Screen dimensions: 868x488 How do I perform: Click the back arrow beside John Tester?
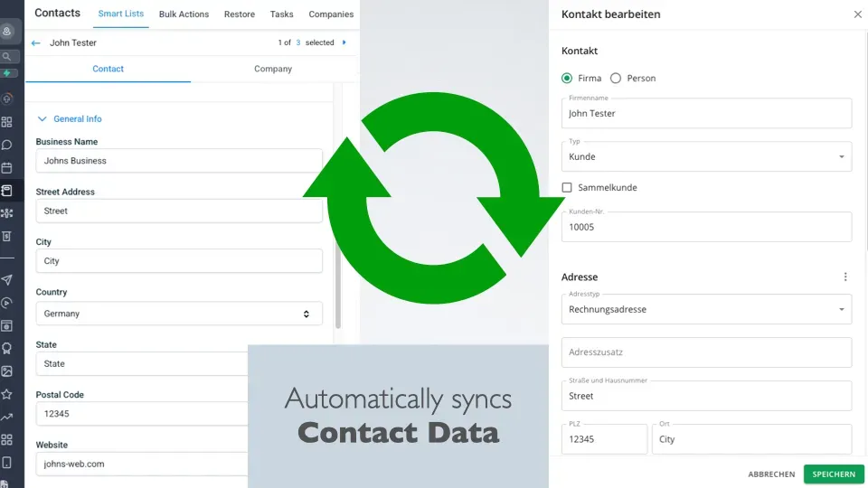[36, 42]
